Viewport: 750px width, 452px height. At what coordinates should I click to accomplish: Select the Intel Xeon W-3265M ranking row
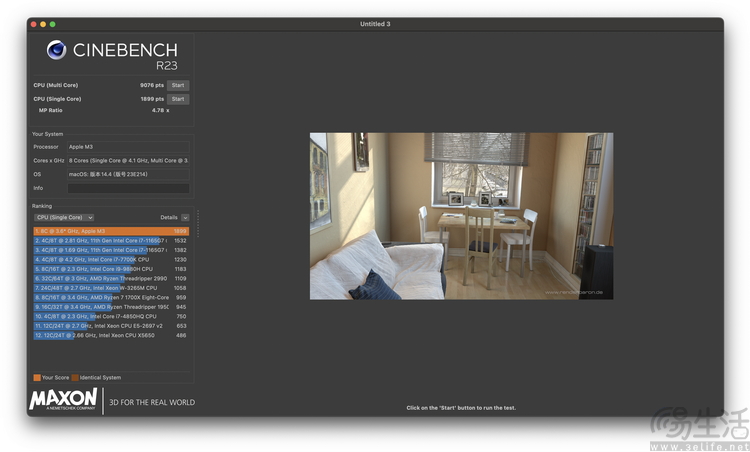tap(111, 288)
